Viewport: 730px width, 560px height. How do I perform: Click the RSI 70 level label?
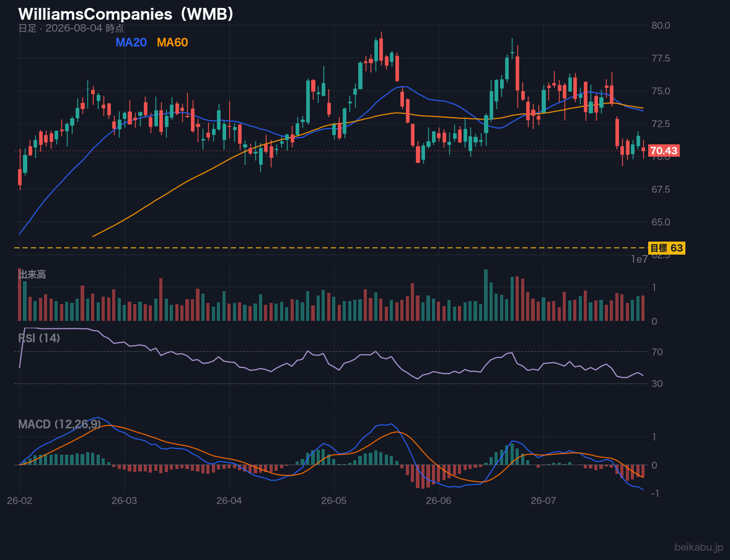tap(657, 352)
